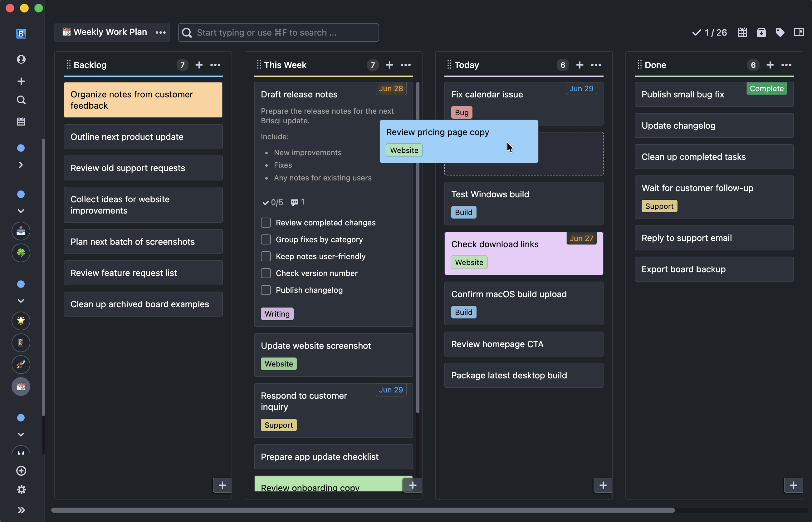Open the Done list options menu
This screenshot has width=812, height=522.
click(787, 65)
